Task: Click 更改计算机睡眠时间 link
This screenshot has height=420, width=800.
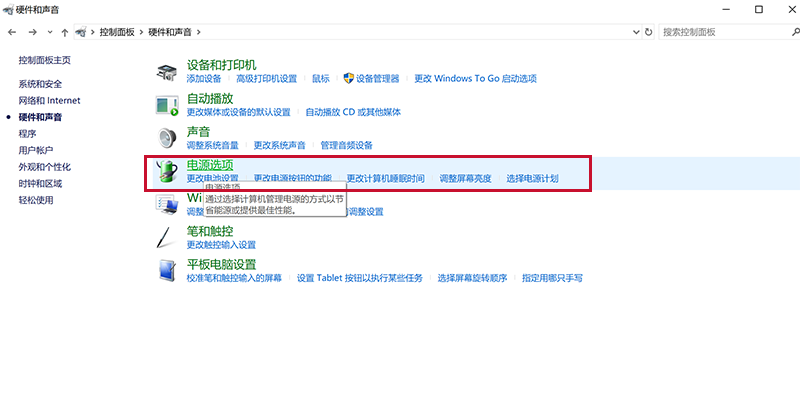Action: 385,178
